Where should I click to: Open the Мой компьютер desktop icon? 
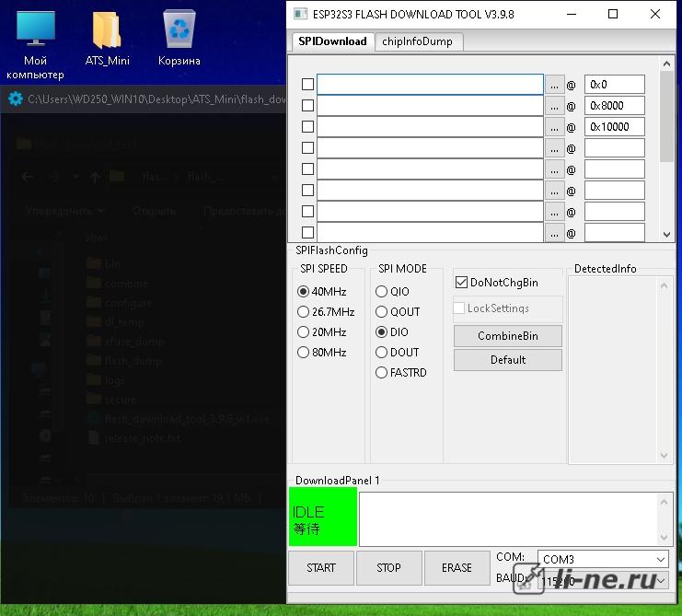(x=35, y=44)
